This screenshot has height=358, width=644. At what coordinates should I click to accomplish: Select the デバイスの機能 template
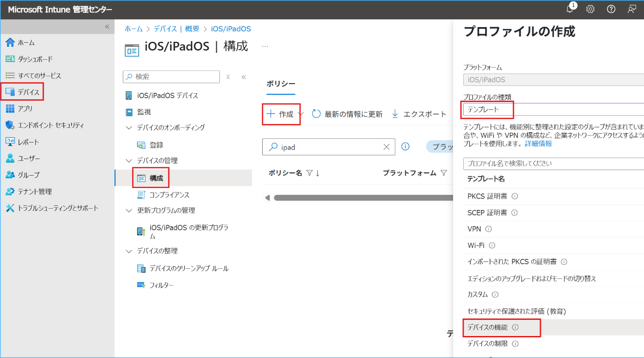pos(553,328)
